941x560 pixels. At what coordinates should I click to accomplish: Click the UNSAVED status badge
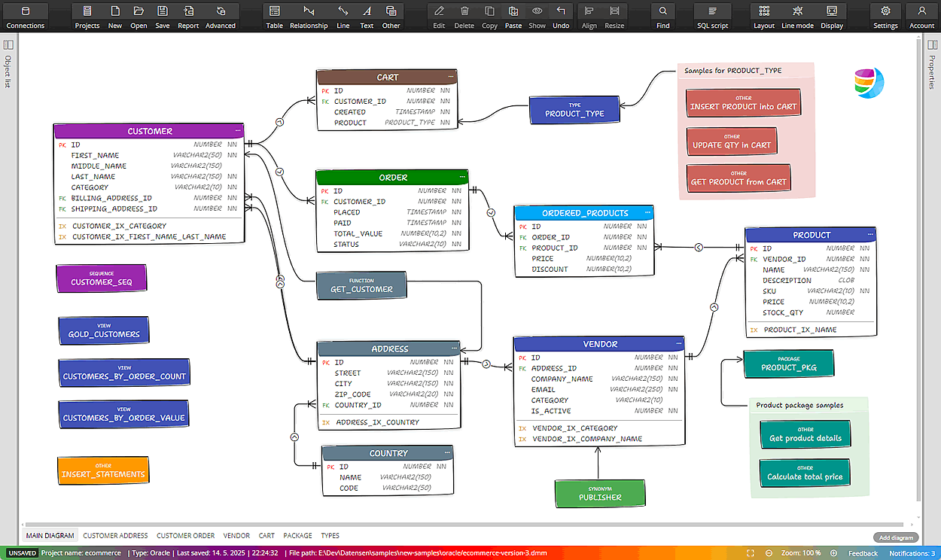(x=22, y=553)
